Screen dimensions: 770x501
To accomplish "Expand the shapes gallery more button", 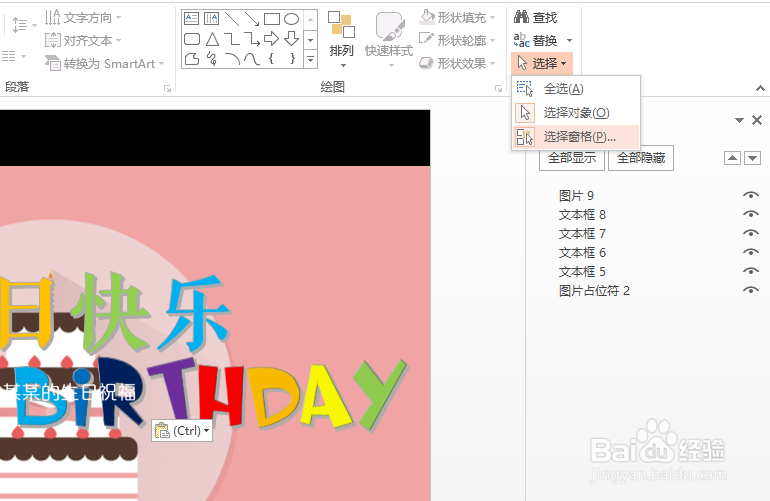I will pyautogui.click(x=310, y=59).
